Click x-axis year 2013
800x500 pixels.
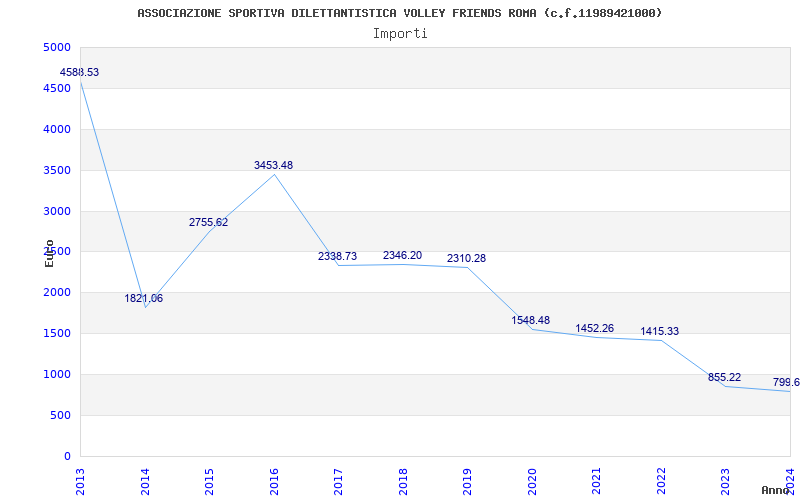coord(80,482)
